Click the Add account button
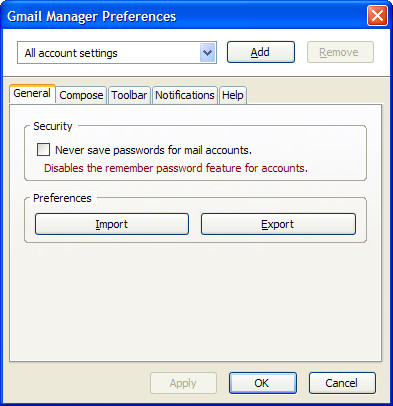 [x=261, y=52]
